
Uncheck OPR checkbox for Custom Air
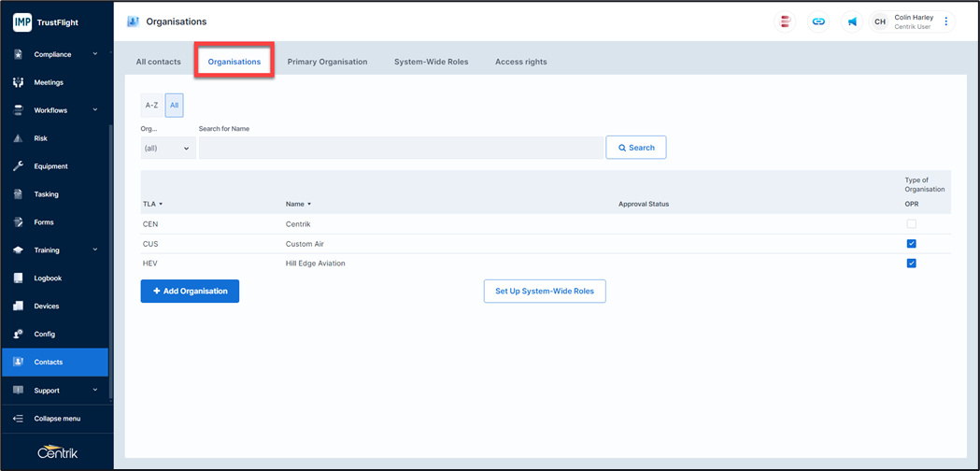[x=911, y=244]
